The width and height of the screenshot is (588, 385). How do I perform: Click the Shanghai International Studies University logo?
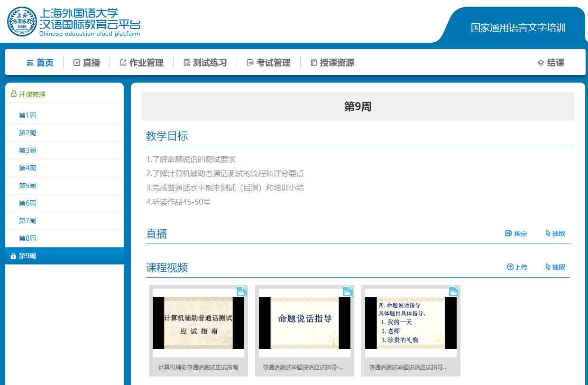pos(22,22)
